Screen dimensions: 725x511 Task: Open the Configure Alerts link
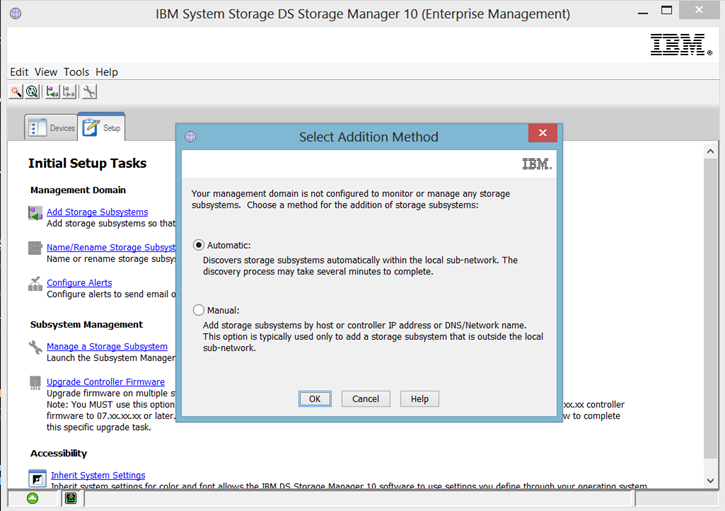pos(79,283)
